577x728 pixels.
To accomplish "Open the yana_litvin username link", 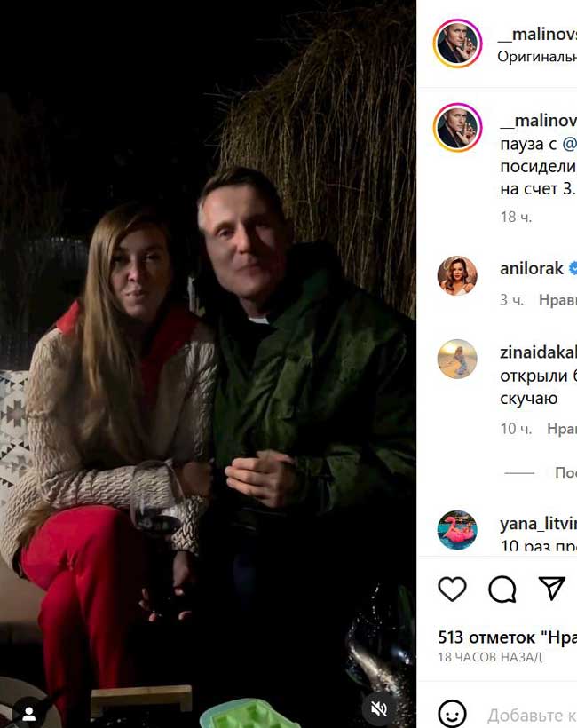I will click(538, 523).
